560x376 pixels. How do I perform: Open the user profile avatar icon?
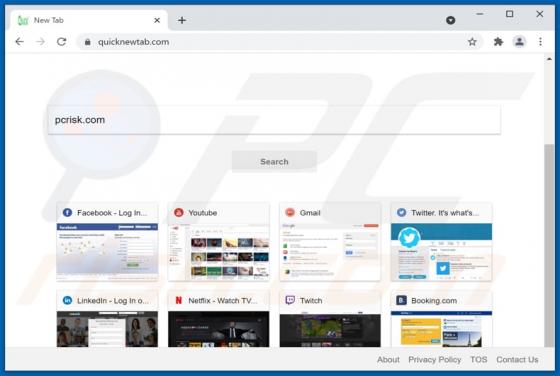[x=519, y=42]
